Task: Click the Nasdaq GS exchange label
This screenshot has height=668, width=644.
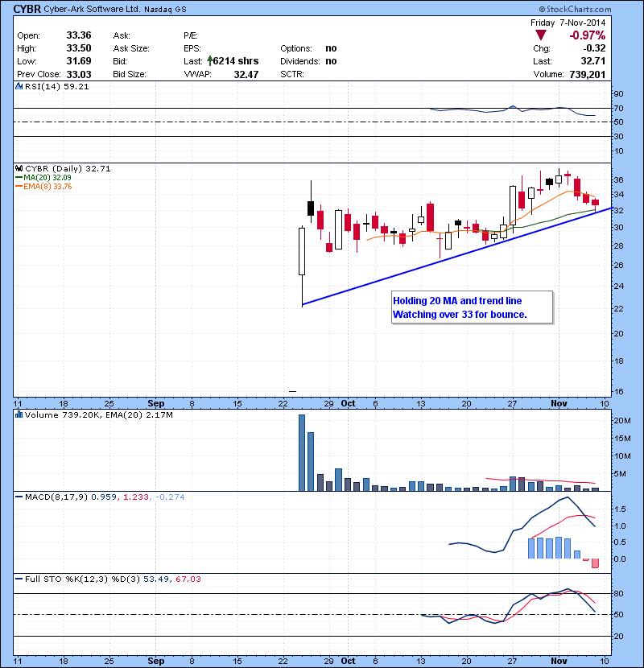Action: 165,10
